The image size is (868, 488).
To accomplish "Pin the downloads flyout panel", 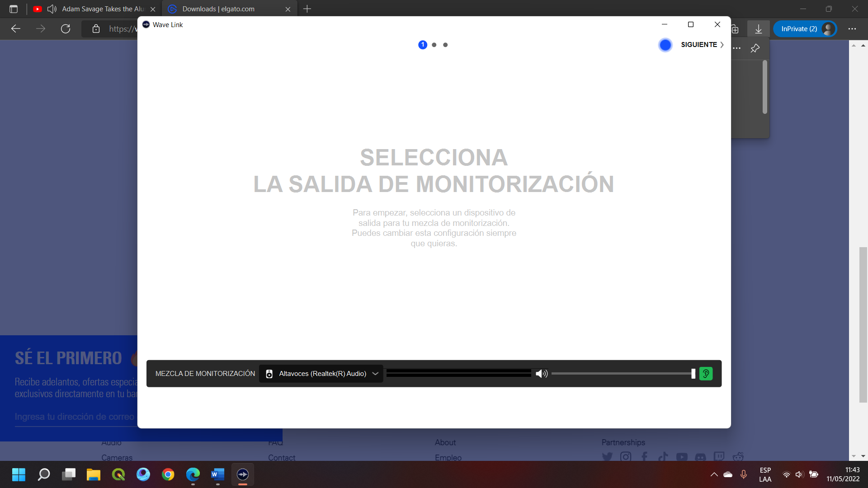I will 755,48.
